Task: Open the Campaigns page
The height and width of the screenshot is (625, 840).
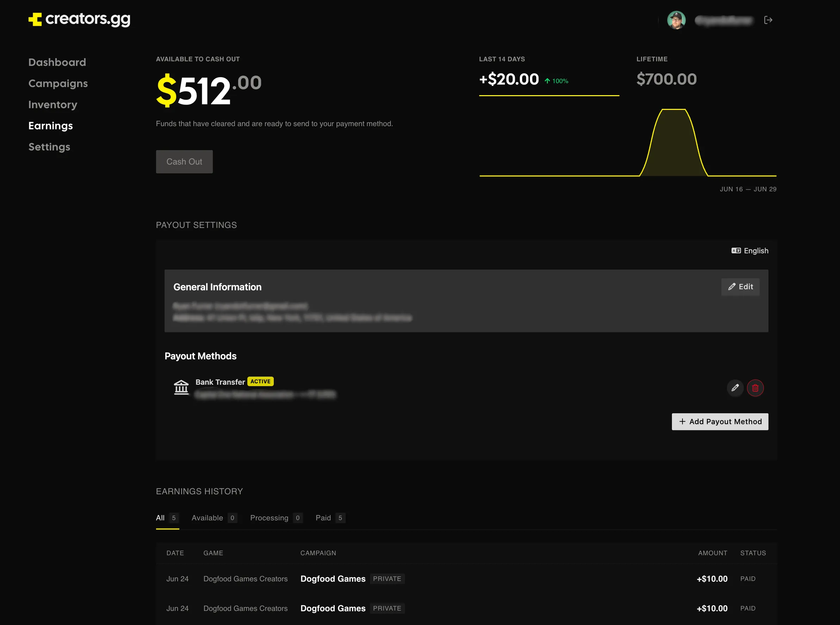Action: [x=58, y=83]
